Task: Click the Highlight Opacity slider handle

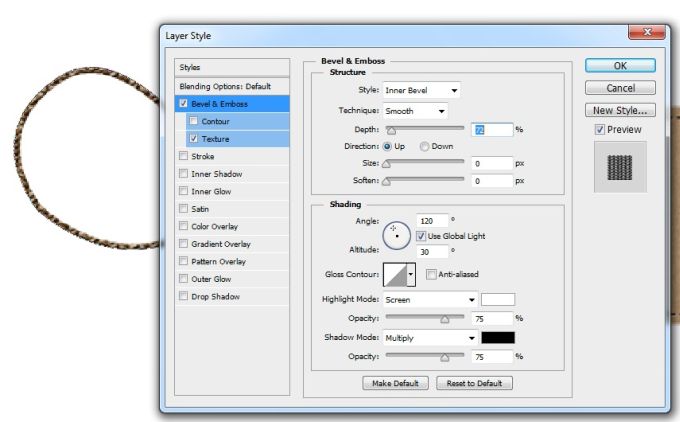Action: pyautogui.click(x=445, y=319)
